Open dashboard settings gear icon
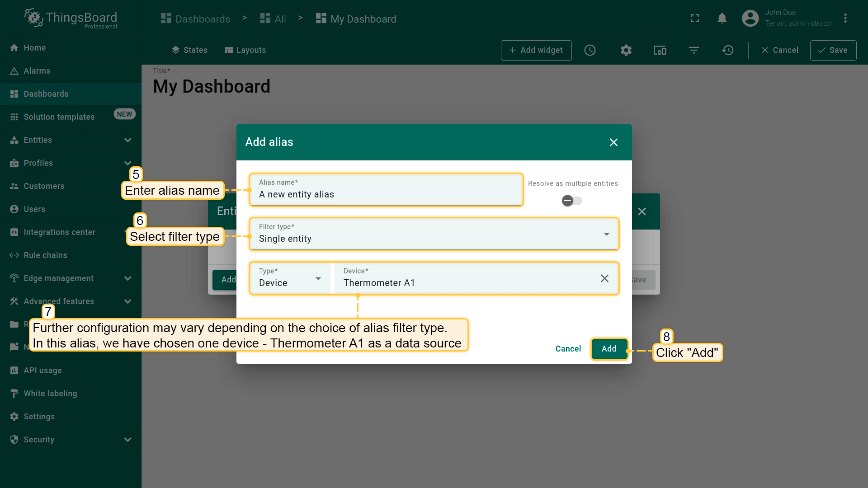The height and width of the screenshot is (488, 868). [x=626, y=50]
